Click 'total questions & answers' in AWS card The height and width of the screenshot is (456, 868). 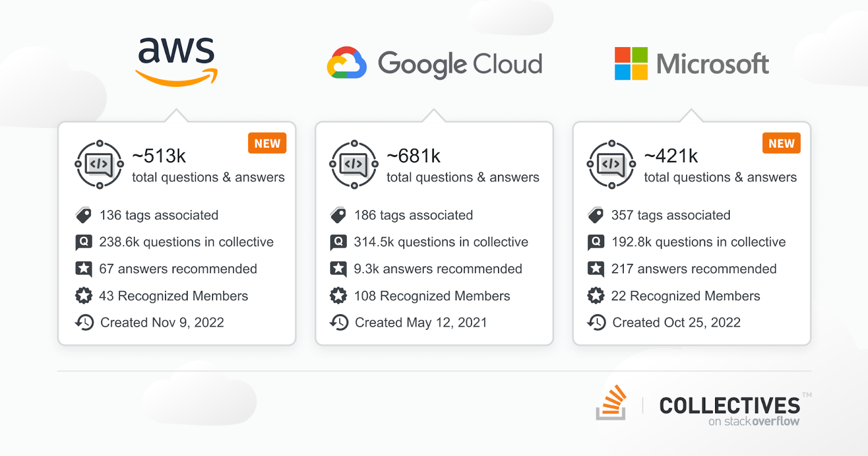pyautogui.click(x=208, y=177)
